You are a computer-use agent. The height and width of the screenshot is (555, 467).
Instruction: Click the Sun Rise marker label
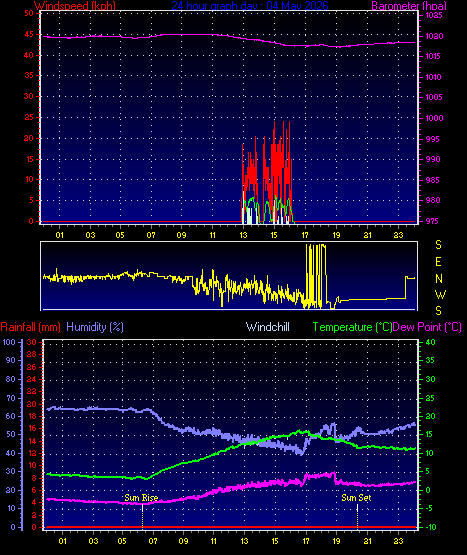[141, 498]
